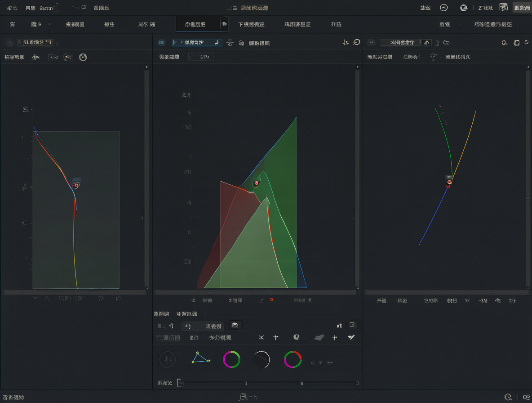Click the ear-shaped icon in right panel sub-toolbar
This screenshot has width=532, height=403.
[433, 57]
